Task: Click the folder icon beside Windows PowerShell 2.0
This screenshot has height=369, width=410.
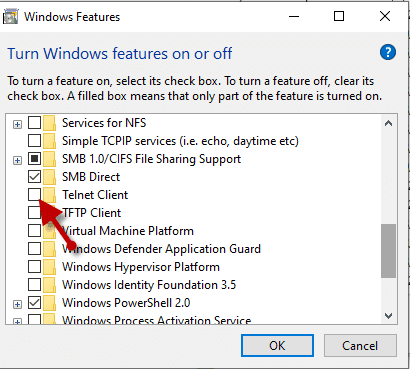Action: (50, 303)
